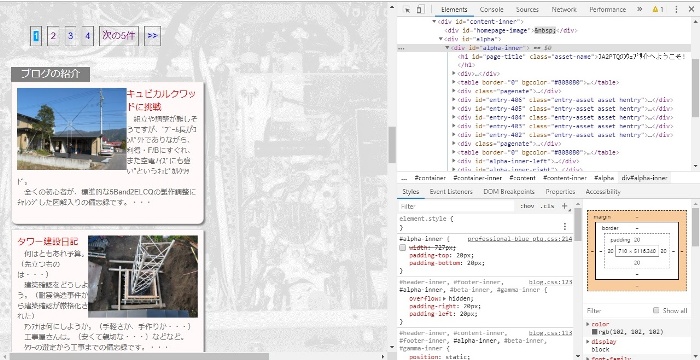Click the >> last page button
Viewport: 700px width, 360px height.
[152, 36]
